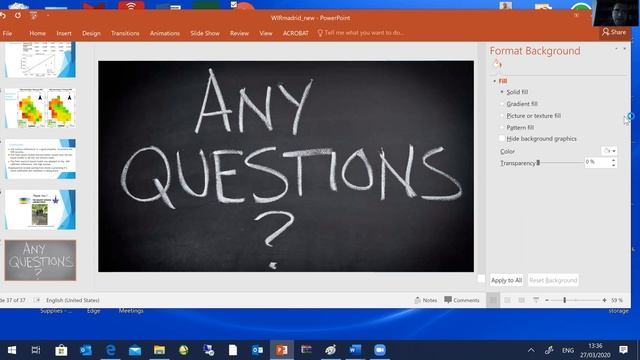The width and height of the screenshot is (640, 360).
Task: Select the Conclusions text slide thumbnail
Action: coord(40,159)
